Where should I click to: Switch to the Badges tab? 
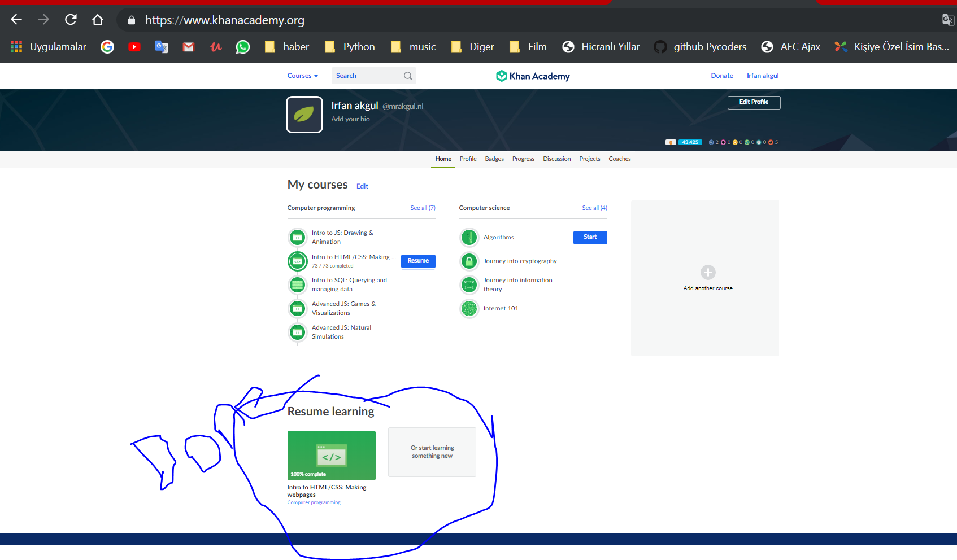click(494, 159)
